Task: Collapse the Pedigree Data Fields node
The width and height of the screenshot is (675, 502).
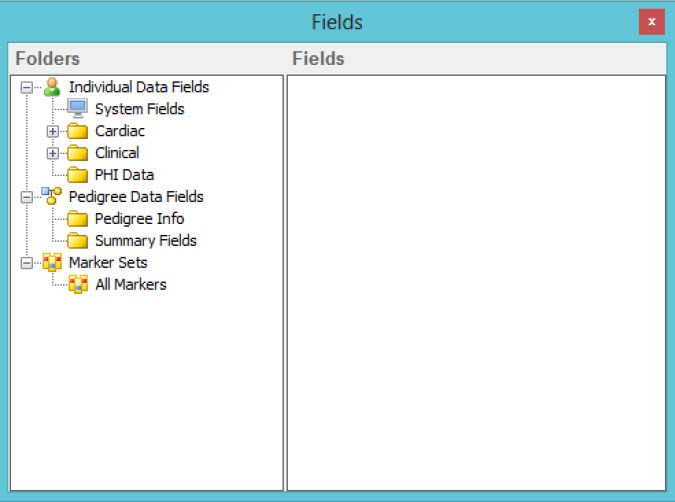Action: 27,197
